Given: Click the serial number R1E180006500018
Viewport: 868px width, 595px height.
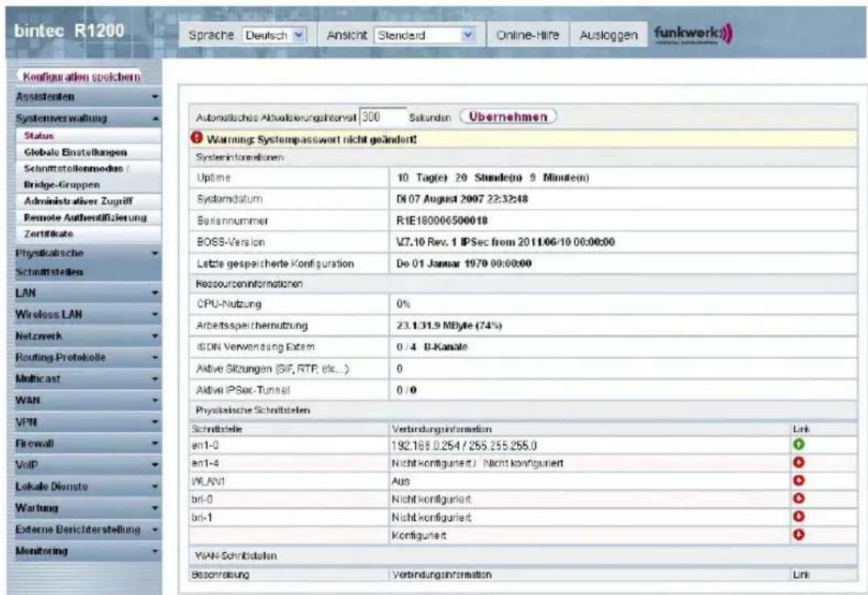Looking at the screenshot, I should pyautogui.click(x=442, y=221).
